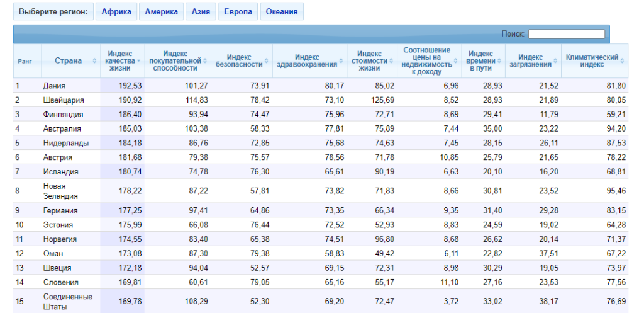Click sort icon for Индекс стоимости жизни

[x=391, y=61]
